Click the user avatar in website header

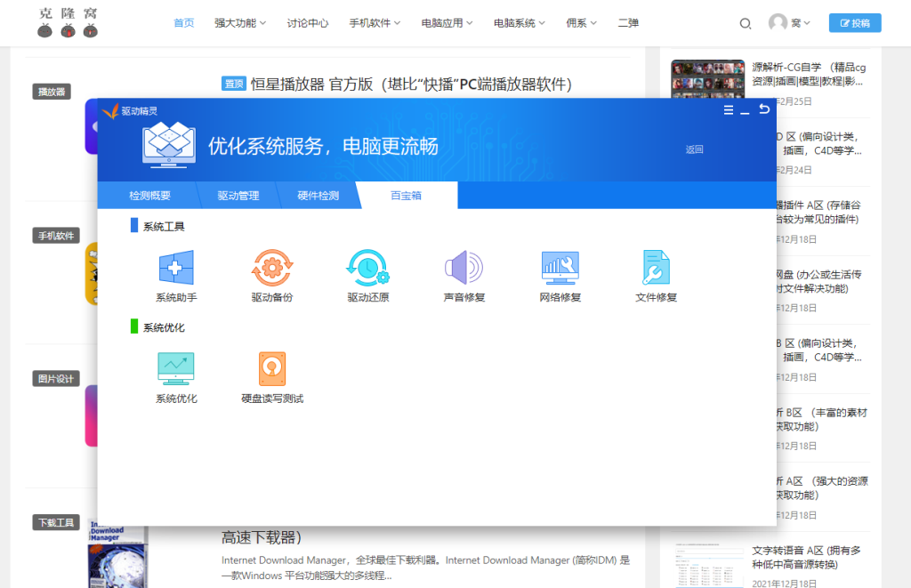coord(778,22)
